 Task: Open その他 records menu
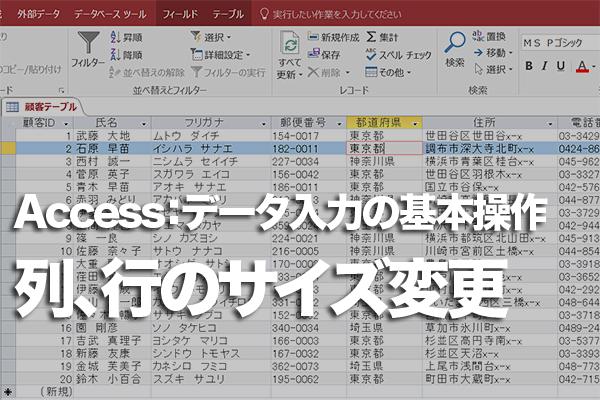pos(388,72)
